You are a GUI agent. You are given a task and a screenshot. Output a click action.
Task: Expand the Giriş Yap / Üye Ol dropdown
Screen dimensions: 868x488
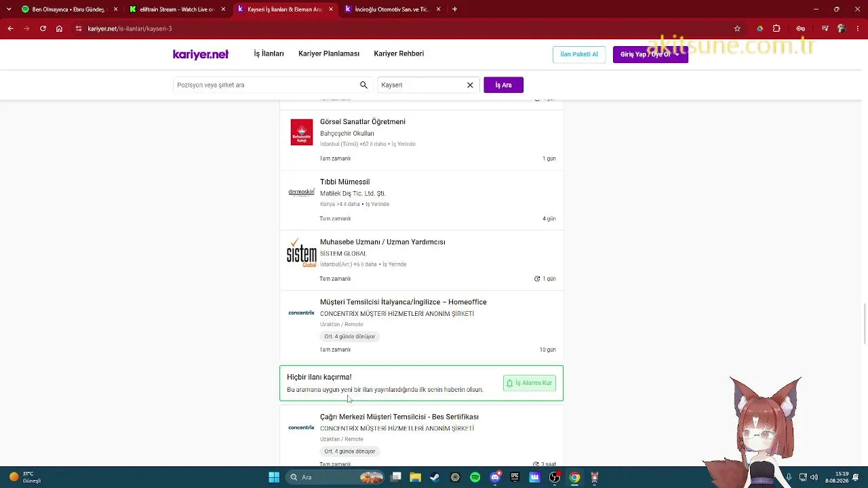click(x=650, y=54)
